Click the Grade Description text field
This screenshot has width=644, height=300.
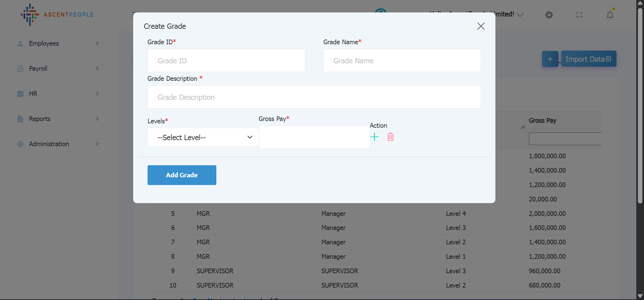[x=314, y=97]
